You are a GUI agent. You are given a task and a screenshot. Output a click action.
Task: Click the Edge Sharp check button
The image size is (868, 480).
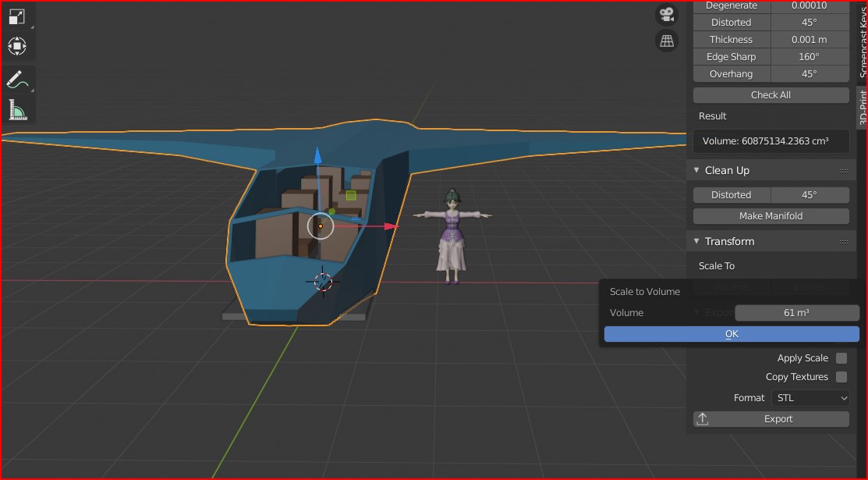pyautogui.click(x=732, y=56)
